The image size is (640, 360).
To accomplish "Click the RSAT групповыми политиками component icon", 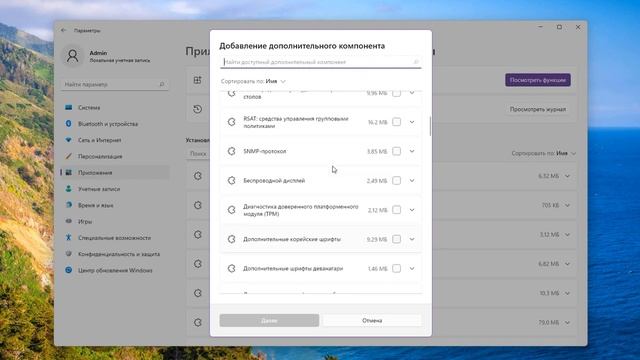I will [x=231, y=122].
